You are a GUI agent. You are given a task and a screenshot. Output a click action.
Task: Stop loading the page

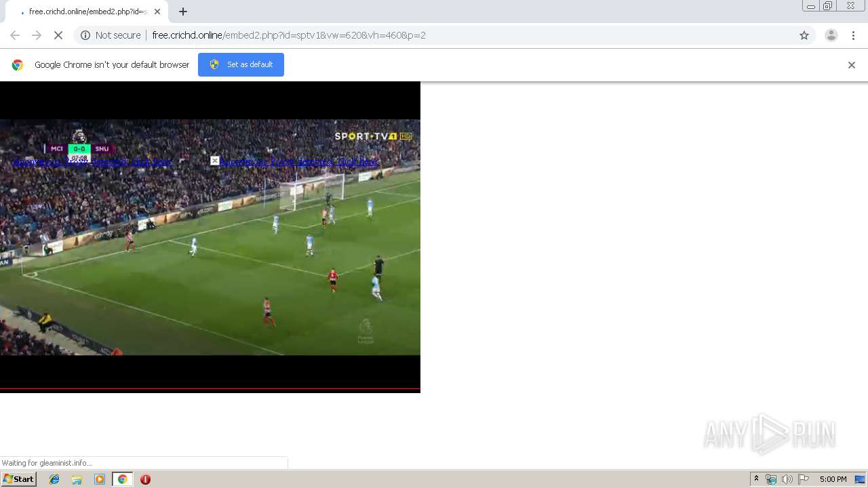[x=58, y=35]
